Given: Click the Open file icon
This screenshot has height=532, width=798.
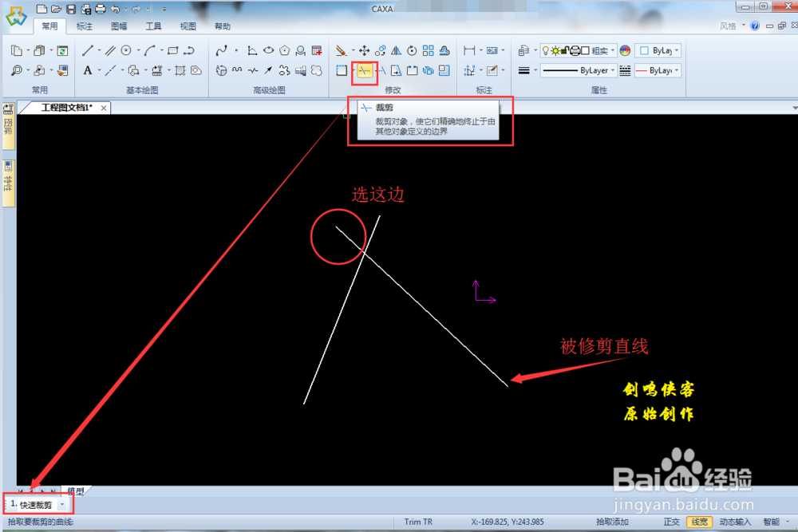Looking at the screenshot, I should tap(56, 9).
